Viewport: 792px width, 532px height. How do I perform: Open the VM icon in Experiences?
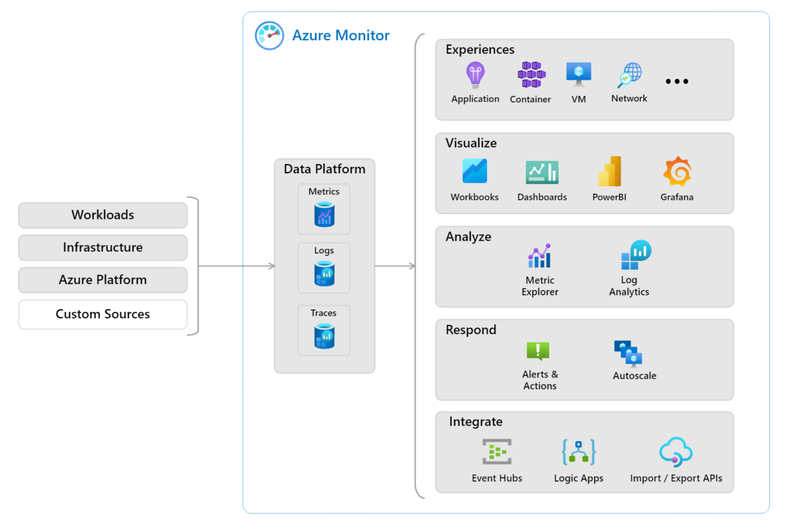pos(578,72)
